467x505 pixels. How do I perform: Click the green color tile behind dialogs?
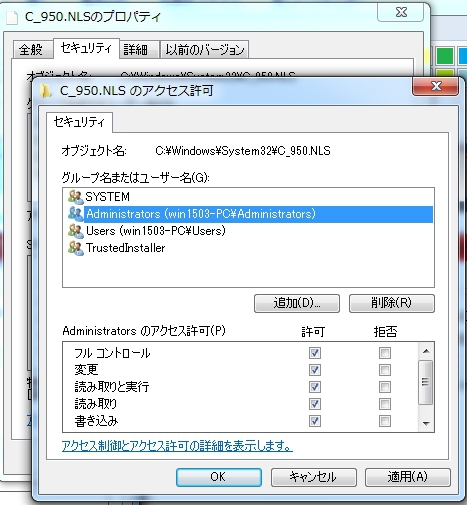coord(445,56)
